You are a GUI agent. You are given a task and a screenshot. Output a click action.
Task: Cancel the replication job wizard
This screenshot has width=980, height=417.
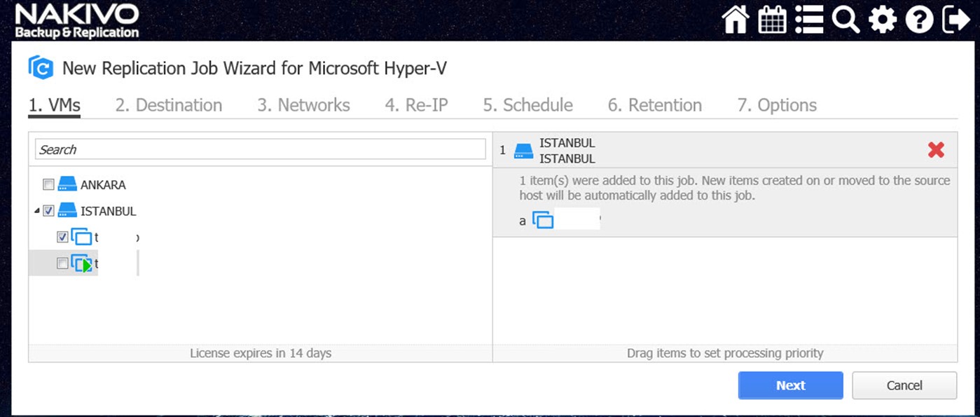point(904,385)
